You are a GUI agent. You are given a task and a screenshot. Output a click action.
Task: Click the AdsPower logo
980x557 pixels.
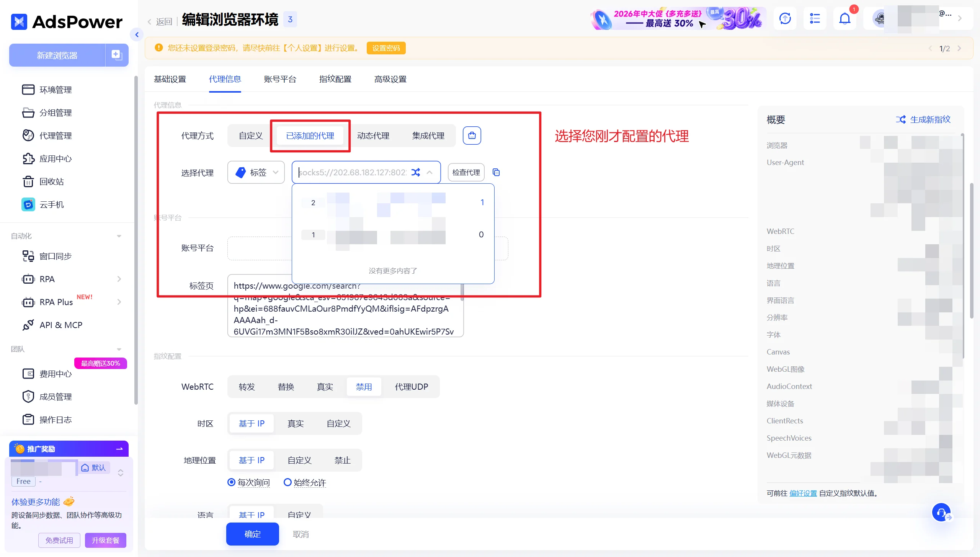click(67, 22)
